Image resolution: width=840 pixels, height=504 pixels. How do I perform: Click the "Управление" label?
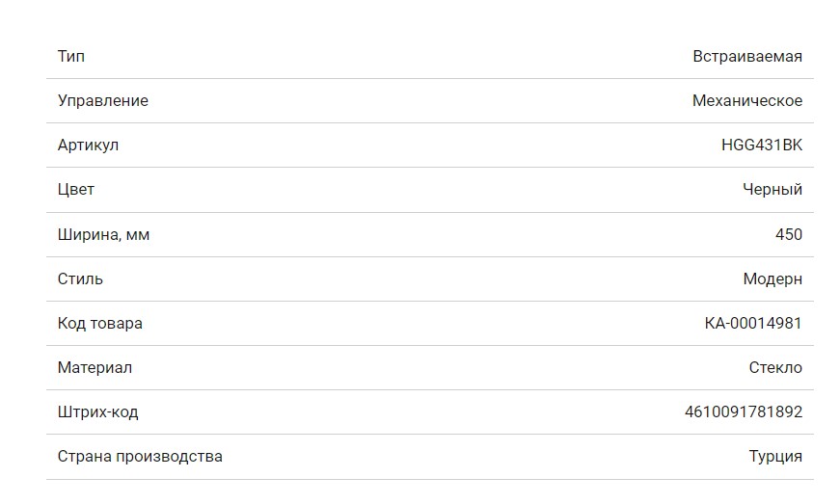(x=103, y=100)
